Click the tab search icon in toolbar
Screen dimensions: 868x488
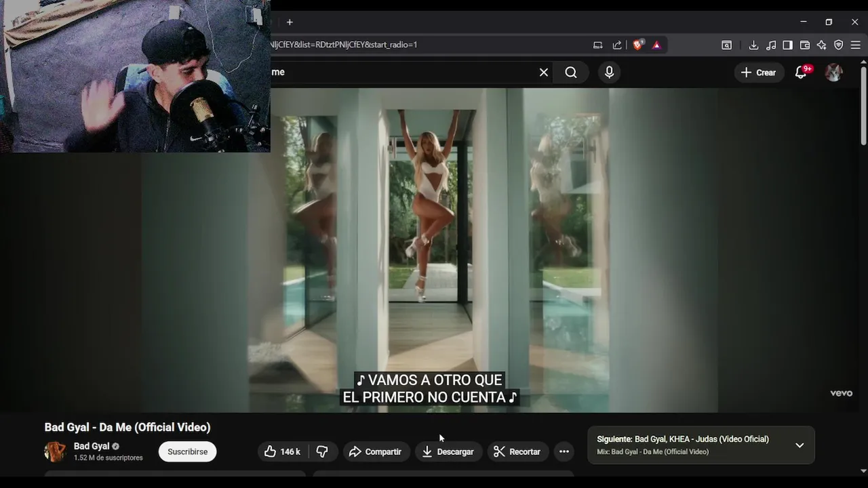[x=726, y=45]
